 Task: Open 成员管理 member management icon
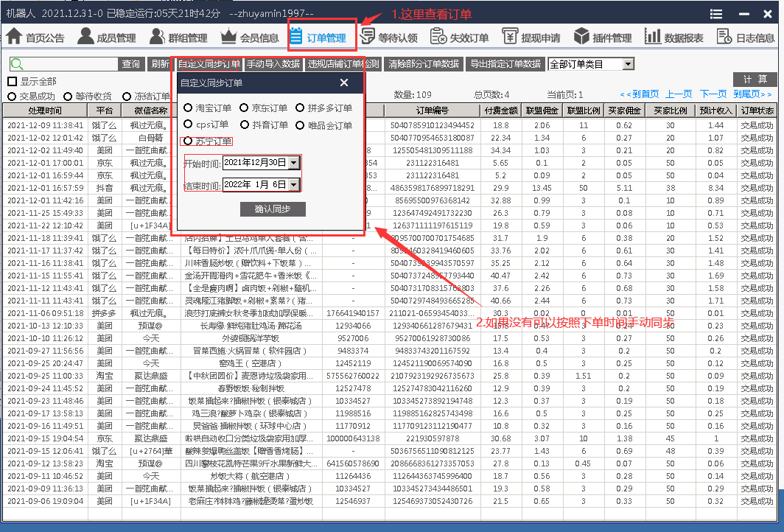click(x=85, y=36)
